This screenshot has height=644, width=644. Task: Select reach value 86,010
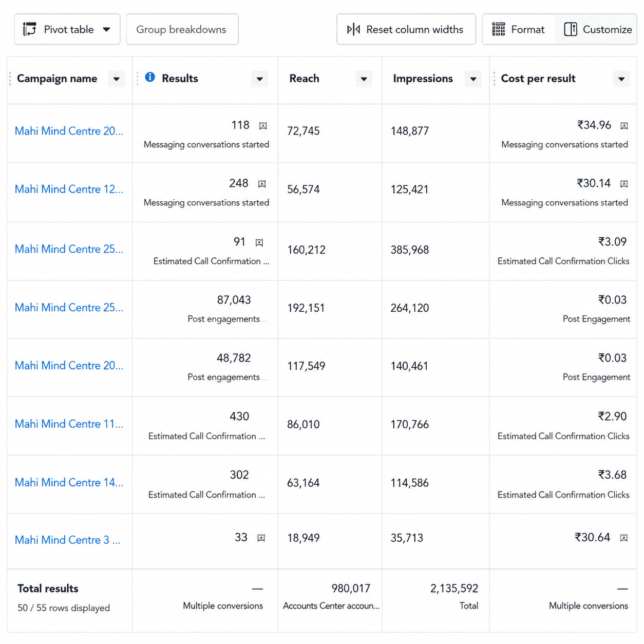pyautogui.click(x=304, y=424)
